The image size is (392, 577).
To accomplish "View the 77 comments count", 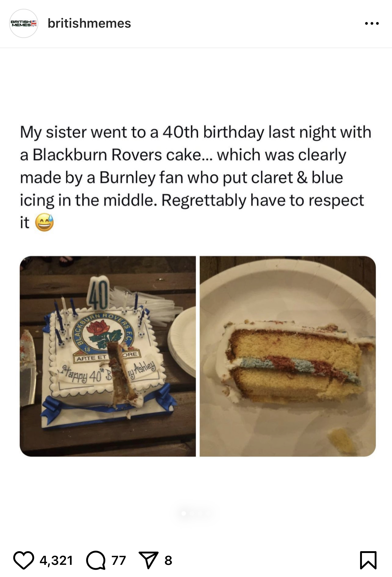I will coord(119,560).
